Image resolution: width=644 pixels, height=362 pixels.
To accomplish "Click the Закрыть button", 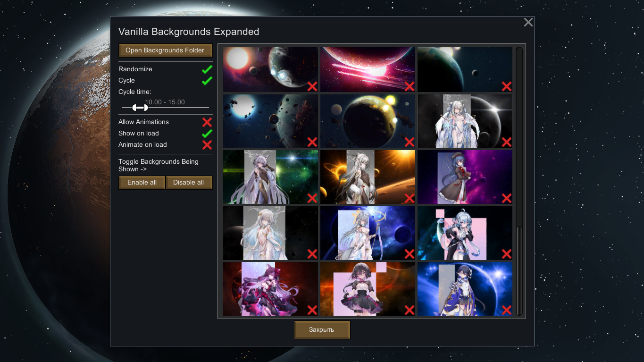I will pyautogui.click(x=322, y=330).
